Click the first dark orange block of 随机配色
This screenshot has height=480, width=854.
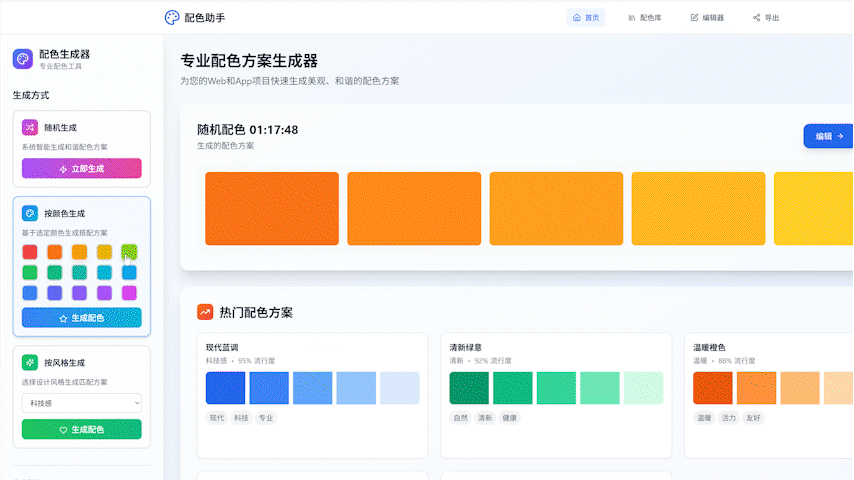click(x=272, y=209)
